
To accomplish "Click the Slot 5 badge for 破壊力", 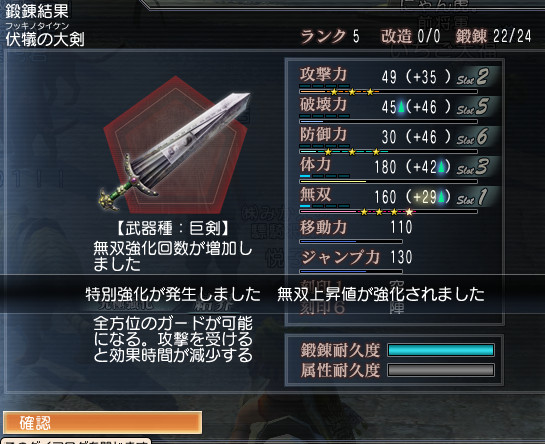I will pyautogui.click(x=473, y=107).
